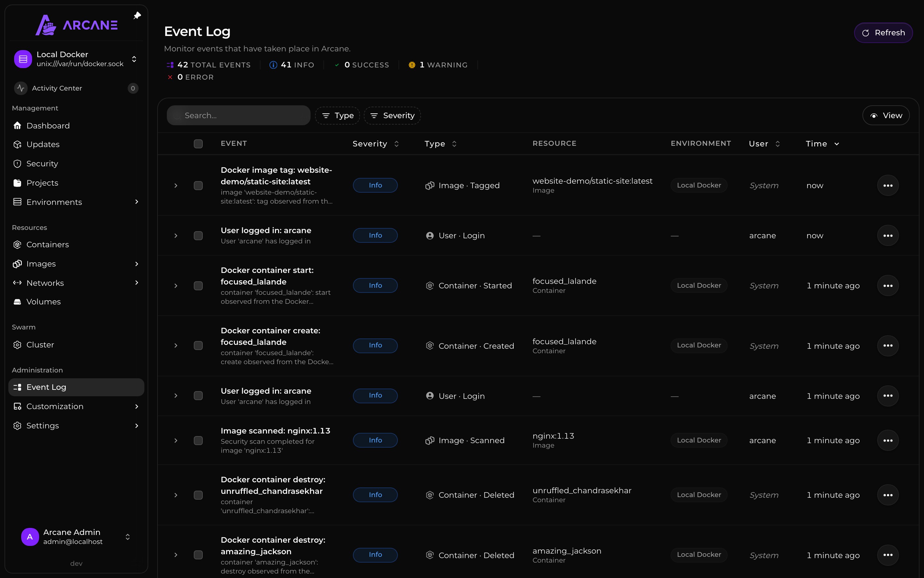Open the Severity filter button

pos(392,116)
